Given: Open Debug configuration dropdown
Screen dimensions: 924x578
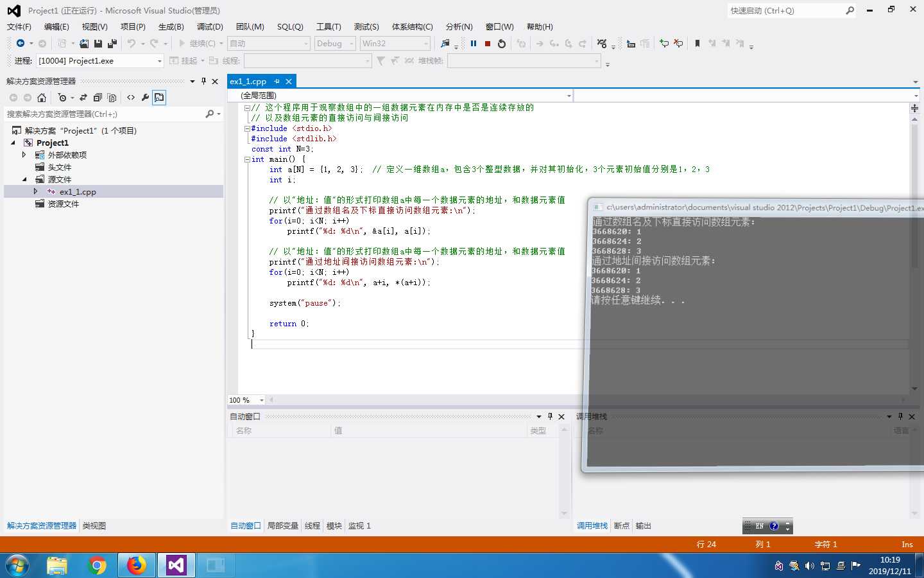Looking at the screenshot, I should (352, 44).
